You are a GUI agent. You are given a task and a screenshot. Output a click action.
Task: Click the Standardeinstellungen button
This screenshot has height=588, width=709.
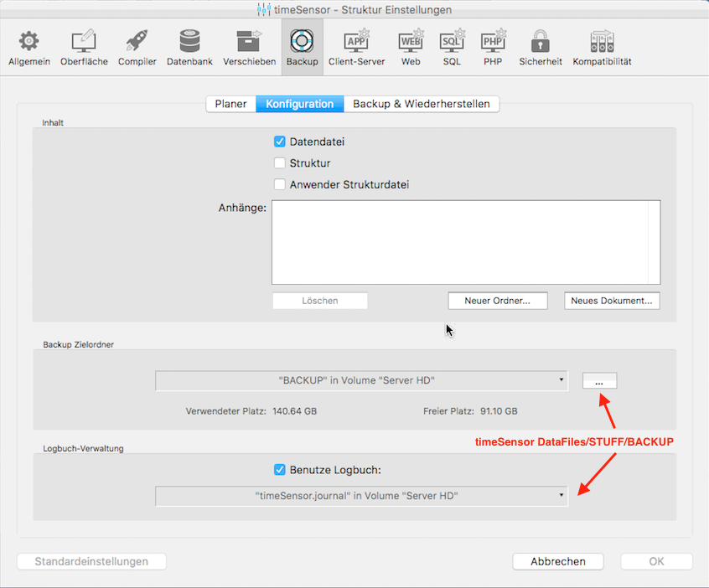click(x=91, y=562)
